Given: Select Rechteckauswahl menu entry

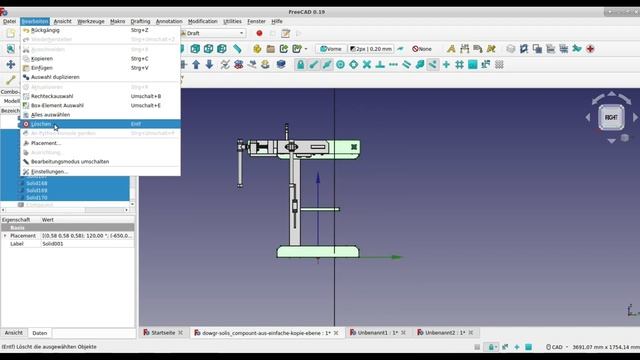Looking at the screenshot, I should click(100, 96).
